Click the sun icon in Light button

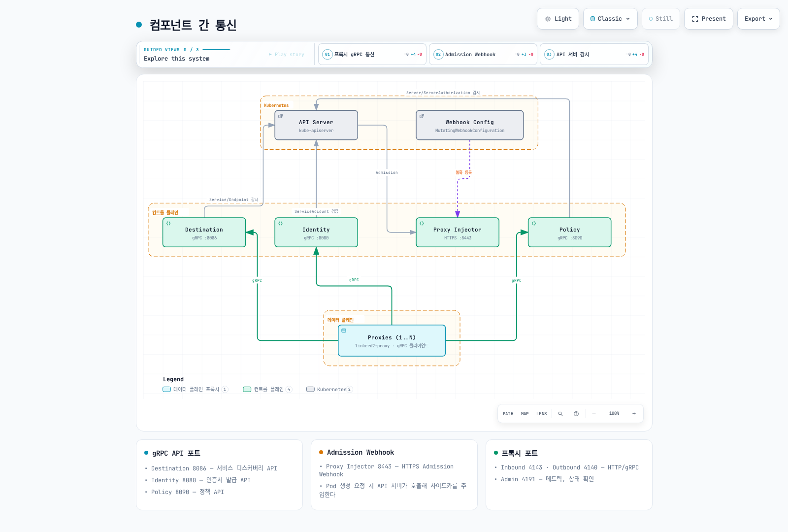[548, 19]
